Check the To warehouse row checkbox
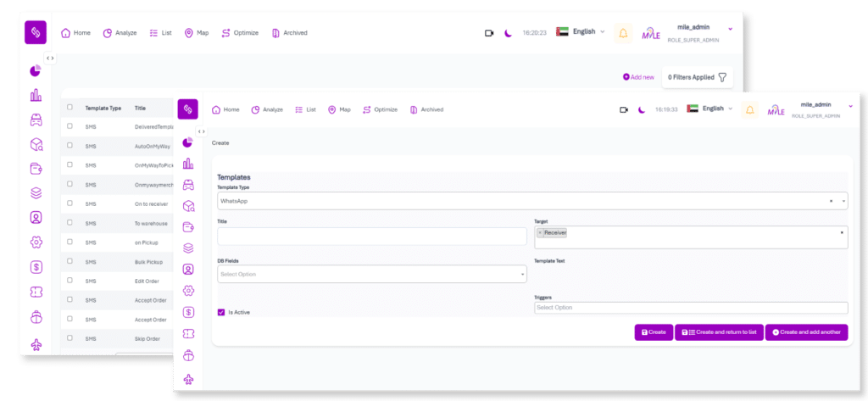The image size is (868, 401). coord(70,222)
